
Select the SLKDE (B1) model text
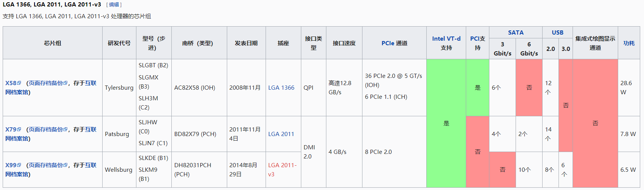coord(153,158)
